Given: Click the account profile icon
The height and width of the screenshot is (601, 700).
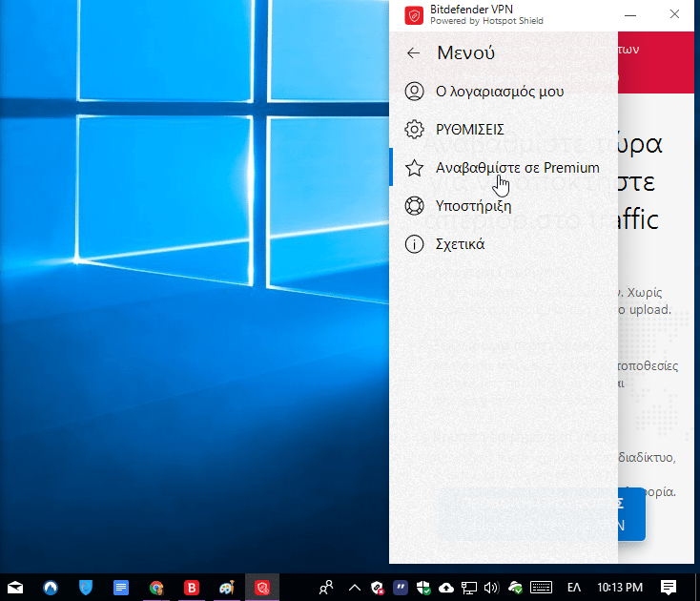Looking at the screenshot, I should [414, 92].
